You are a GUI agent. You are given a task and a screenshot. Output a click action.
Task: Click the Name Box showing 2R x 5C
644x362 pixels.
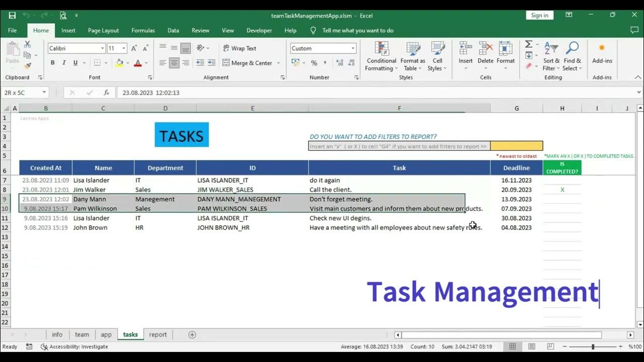pos(25,93)
